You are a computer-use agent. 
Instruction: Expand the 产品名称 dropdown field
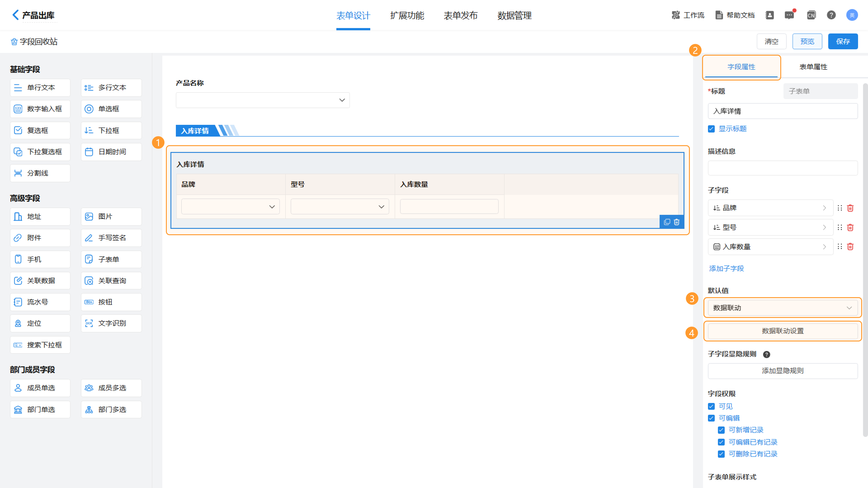tap(262, 100)
